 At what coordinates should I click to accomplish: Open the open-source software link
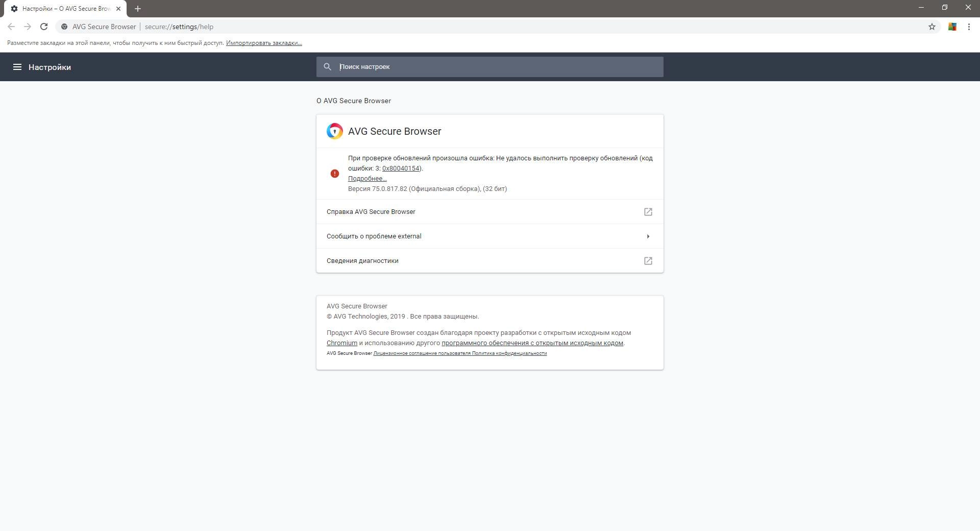(532, 343)
